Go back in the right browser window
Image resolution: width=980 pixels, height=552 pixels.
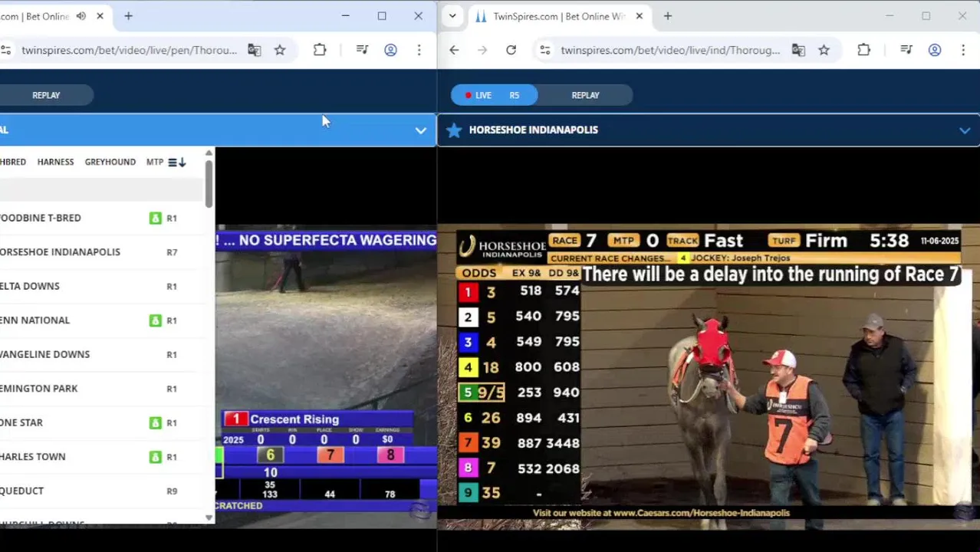(x=454, y=50)
